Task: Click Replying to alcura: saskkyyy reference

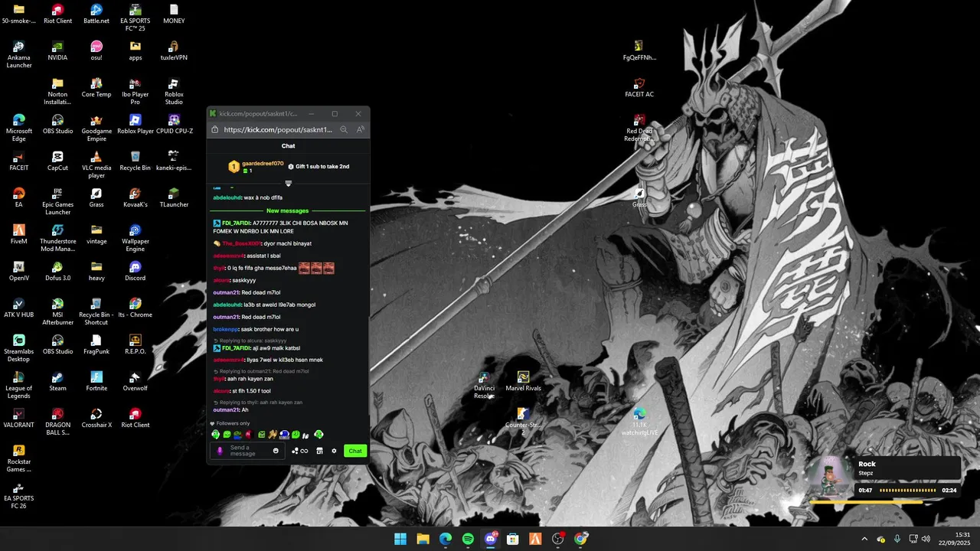Action: tap(250, 341)
